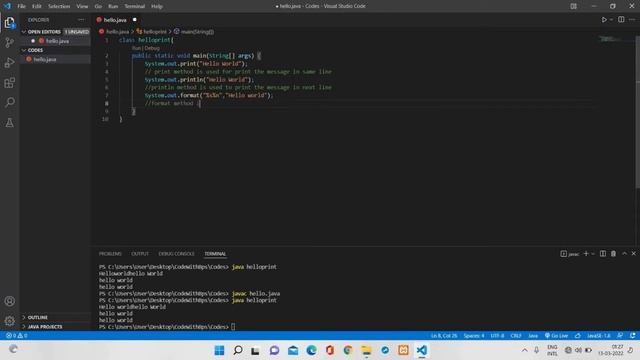
Task: Open the Source Control view
Action: point(9,43)
